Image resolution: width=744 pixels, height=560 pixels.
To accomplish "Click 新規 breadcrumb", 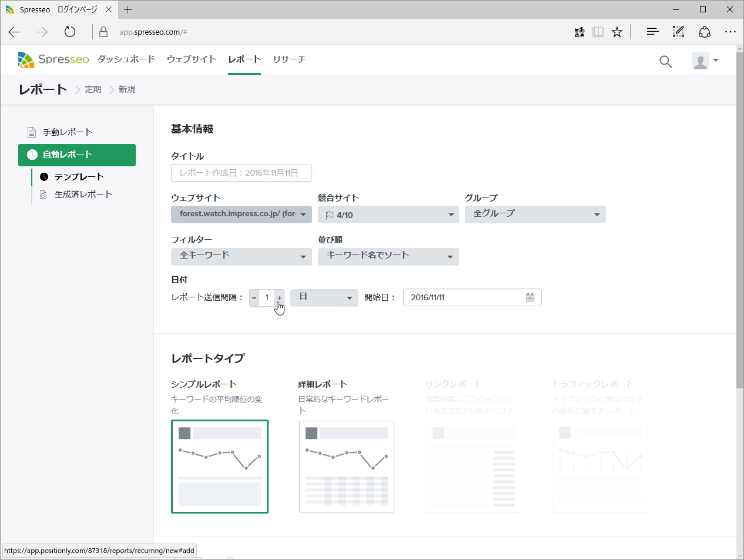I will pyautogui.click(x=127, y=89).
